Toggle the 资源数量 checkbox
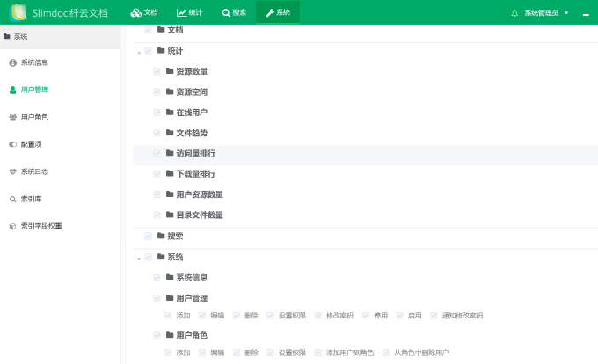The width and height of the screenshot is (598, 364). coord(157,71)
